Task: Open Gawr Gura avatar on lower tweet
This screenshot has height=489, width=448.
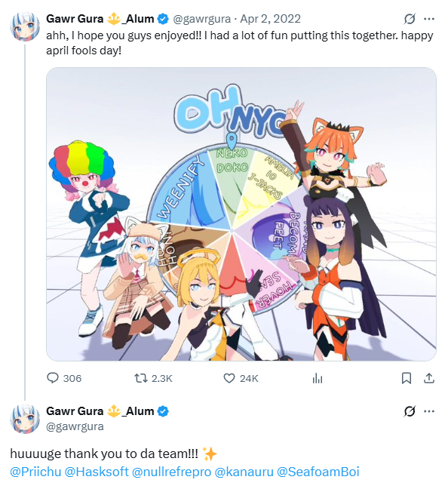Action: tap(25, 419)
